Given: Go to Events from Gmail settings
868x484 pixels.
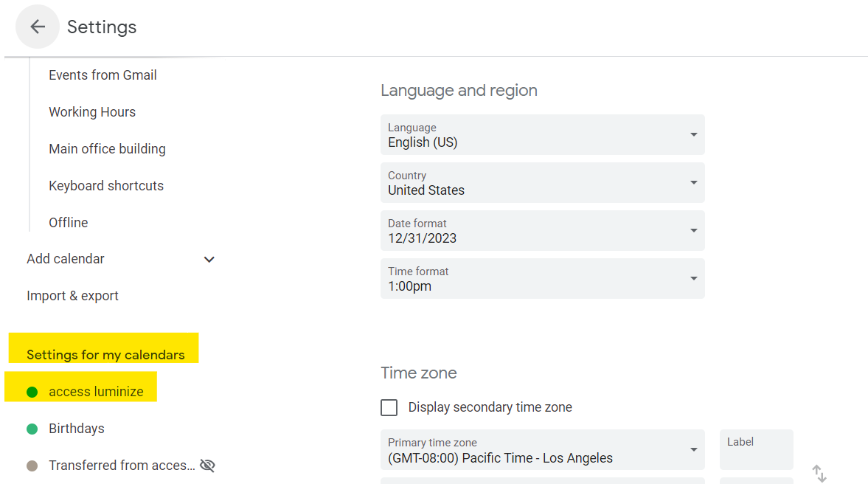Looking at the screenshot, I should click(103, 75).
